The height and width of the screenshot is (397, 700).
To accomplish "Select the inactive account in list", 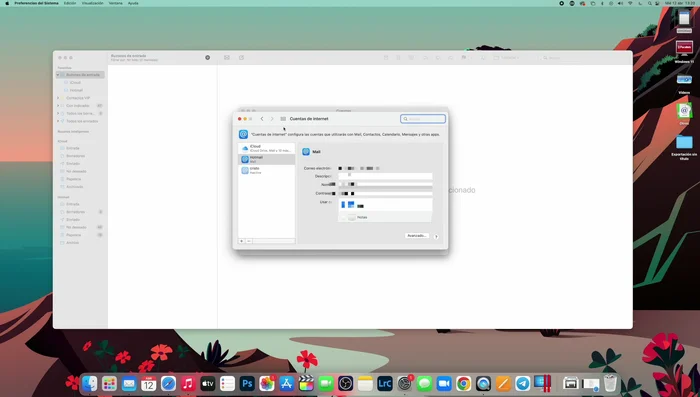I will [267, 171].
